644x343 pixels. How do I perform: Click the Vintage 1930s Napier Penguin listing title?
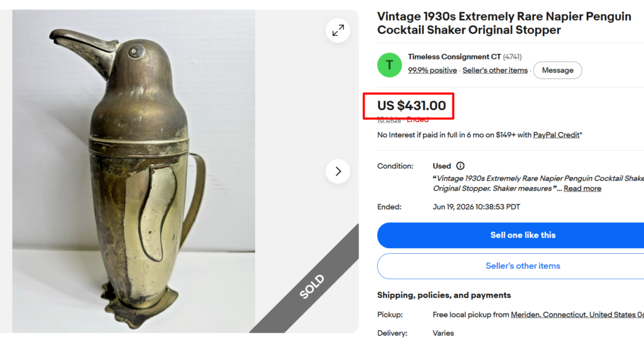coord(504,23)
